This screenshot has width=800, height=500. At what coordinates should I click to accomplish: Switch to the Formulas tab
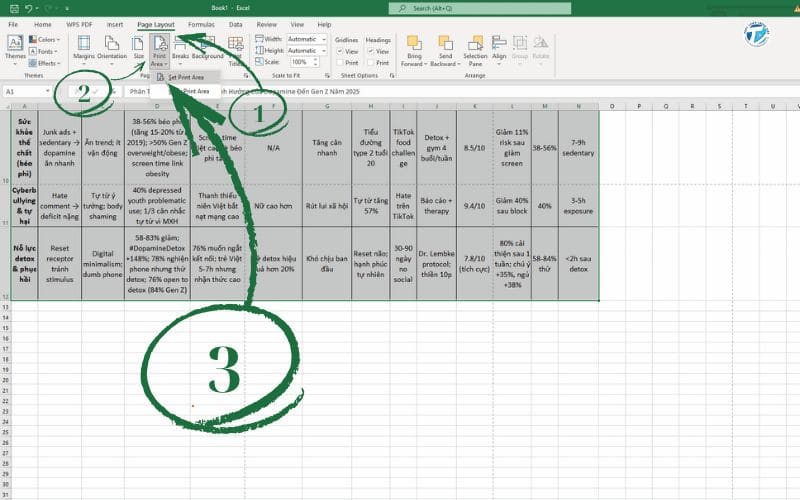tap(201, 24)
